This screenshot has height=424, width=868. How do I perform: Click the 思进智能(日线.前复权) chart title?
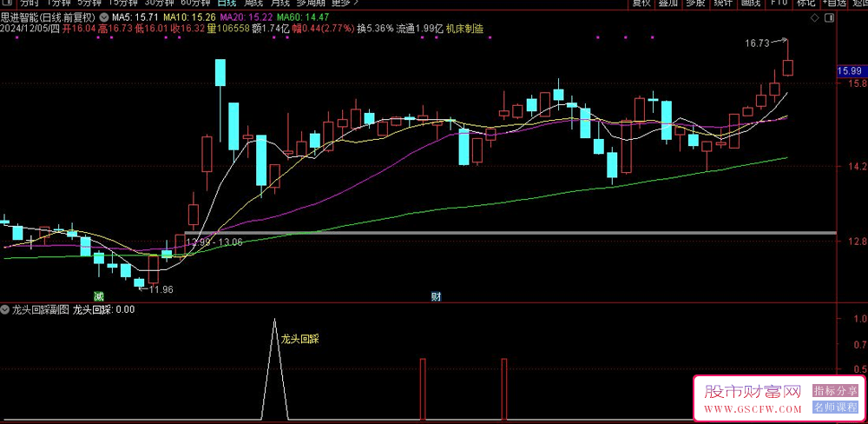pyautogui.click(x=49, y=17)
